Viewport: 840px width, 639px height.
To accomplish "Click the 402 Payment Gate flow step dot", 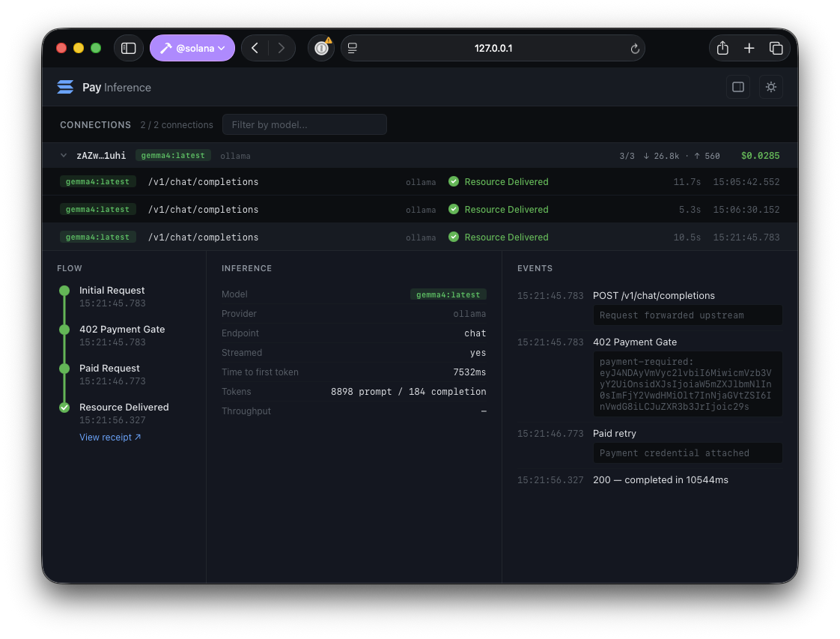I will pyautogui.click(x=64, y=330).
